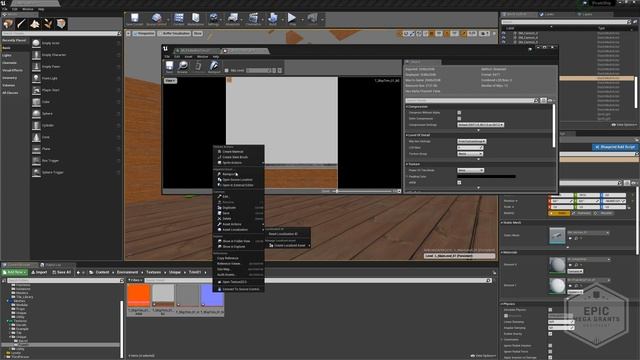Add Player Start from placement list
The height and width of the screenshot is (360, 640).
pos(76,90)
